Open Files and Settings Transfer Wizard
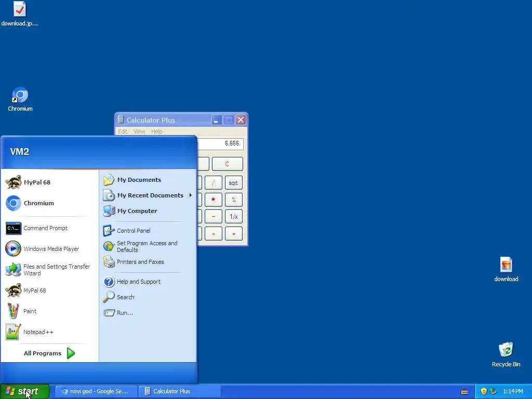The height and width of the screenshot is (399, 532). [49, 270]
